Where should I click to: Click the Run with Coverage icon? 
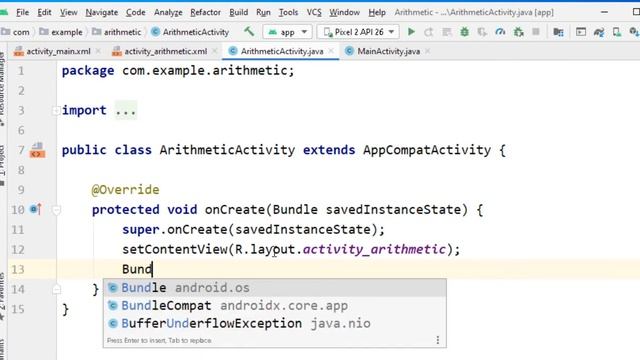click(x=482, y=31)
